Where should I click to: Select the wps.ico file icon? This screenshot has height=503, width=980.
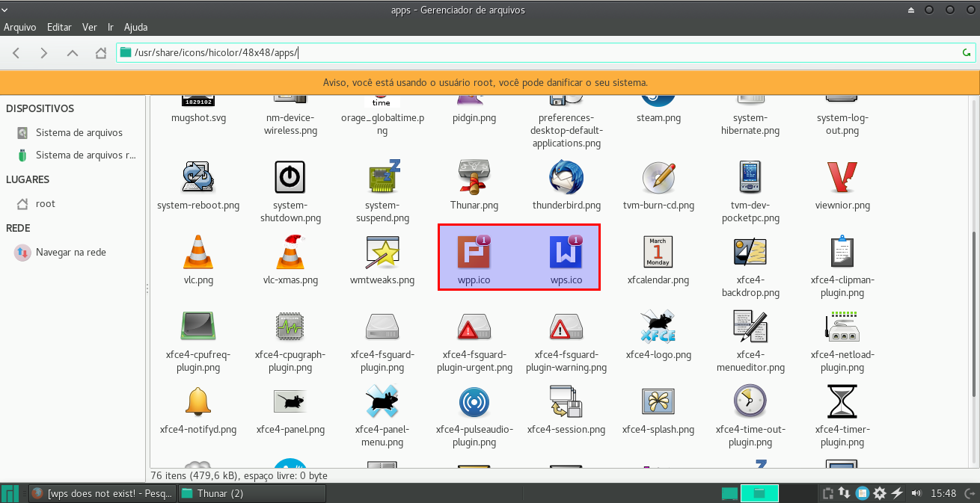coord(566,252)
